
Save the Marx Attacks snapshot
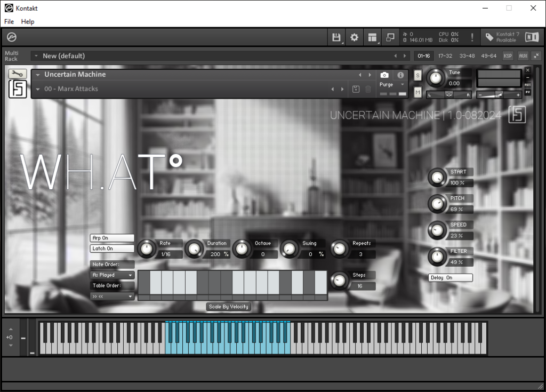pyautogui.click(x=356, y=89)
